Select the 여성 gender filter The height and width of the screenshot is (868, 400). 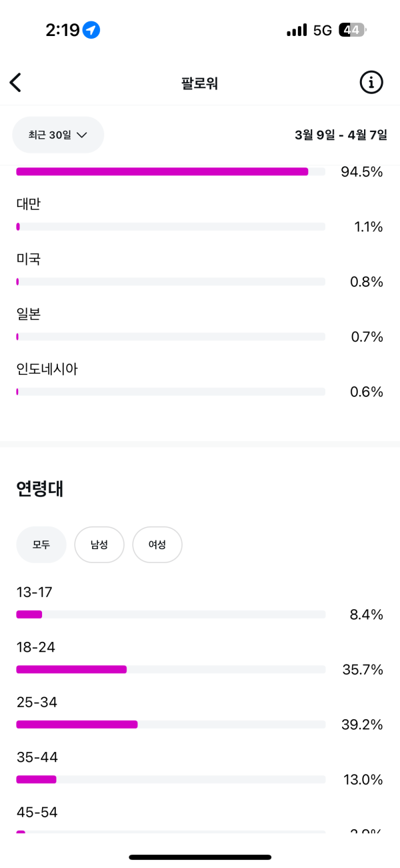coord(157,544)
